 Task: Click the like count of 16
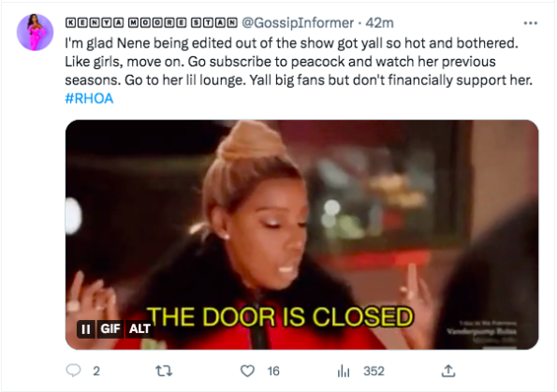[273, 371]
